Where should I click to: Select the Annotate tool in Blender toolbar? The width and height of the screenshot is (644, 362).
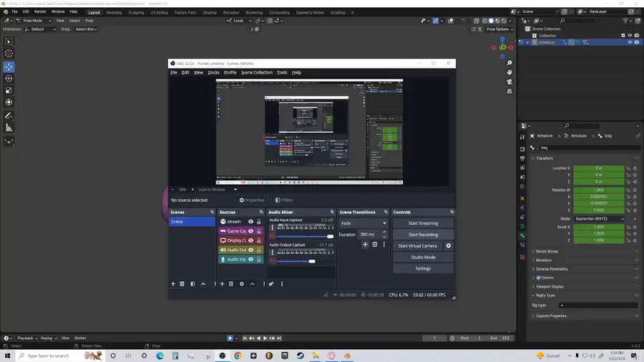pos(9,116)
